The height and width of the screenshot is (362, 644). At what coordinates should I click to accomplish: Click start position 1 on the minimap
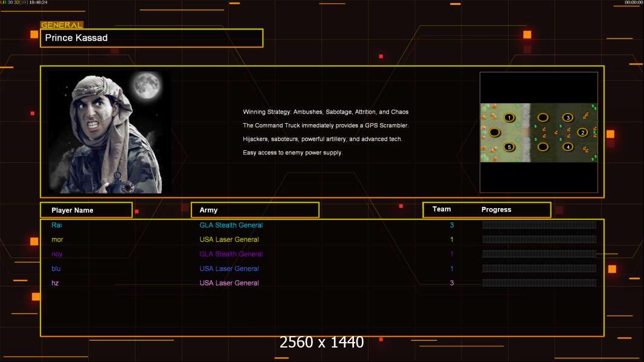click(509, 118)
